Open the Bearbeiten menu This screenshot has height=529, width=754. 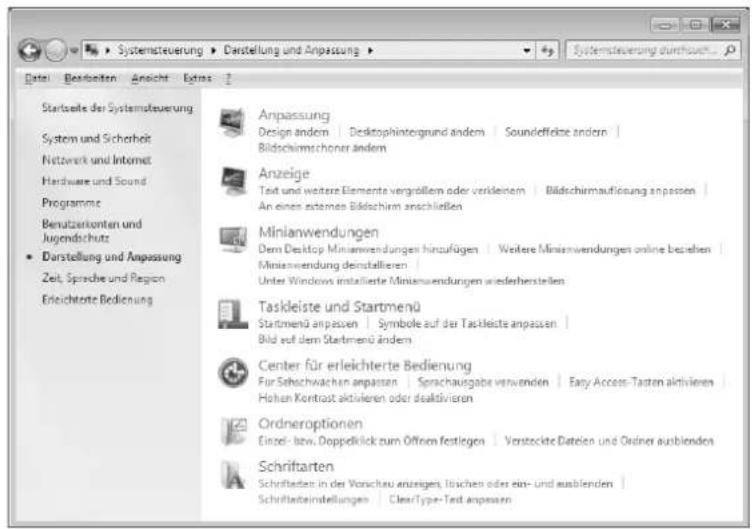click(x=90, y=78)
